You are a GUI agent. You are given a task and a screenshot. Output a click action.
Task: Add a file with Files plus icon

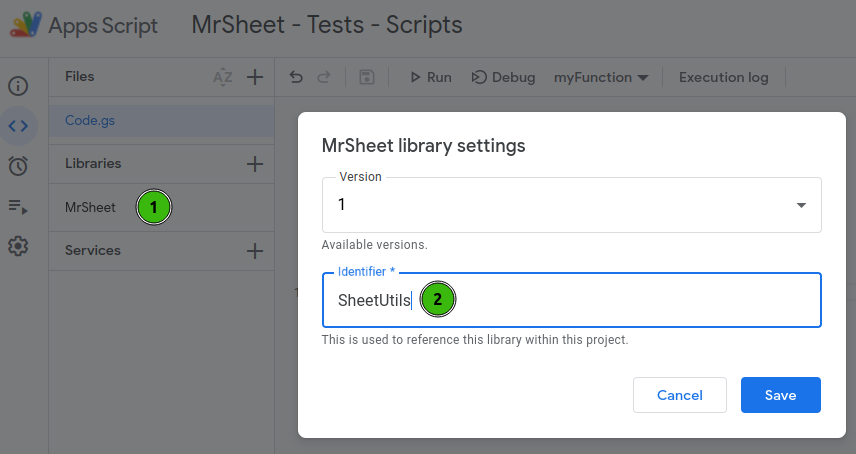pyautogui.click(x=255, y=77)
